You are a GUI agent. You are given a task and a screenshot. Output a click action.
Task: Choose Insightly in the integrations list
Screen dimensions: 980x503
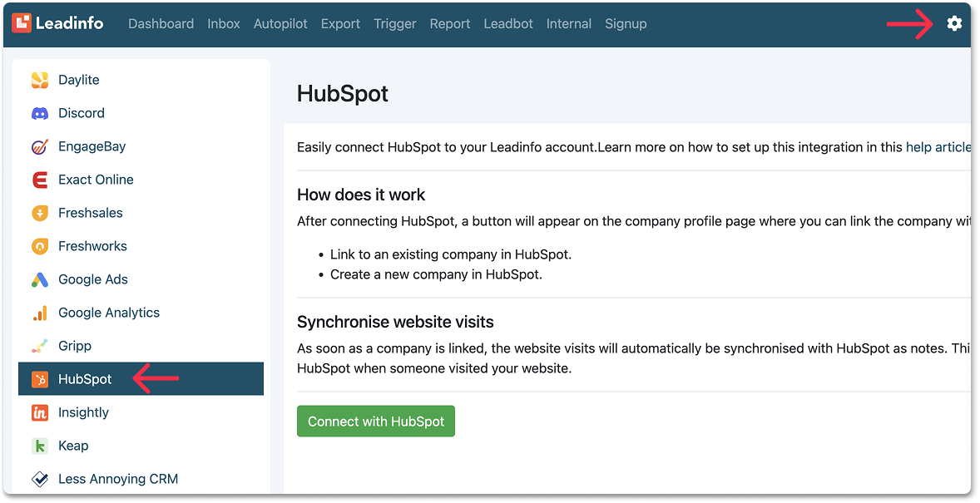coord(83,412)
